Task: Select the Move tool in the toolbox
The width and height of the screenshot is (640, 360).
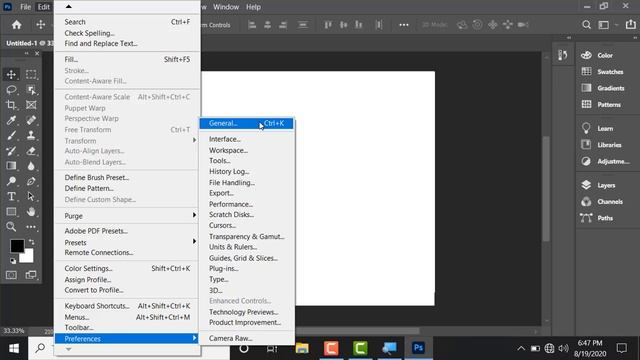Action: point(11,74)
